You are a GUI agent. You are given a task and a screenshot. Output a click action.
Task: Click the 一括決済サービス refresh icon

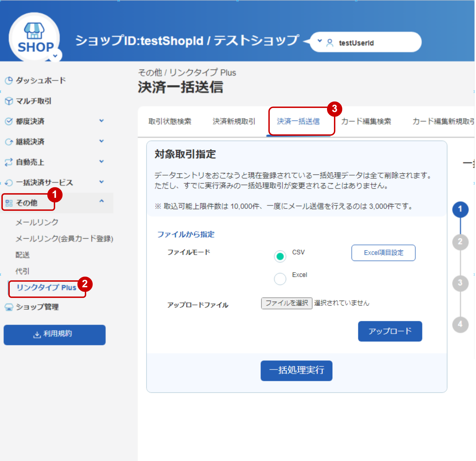click(x=9, y=183)
